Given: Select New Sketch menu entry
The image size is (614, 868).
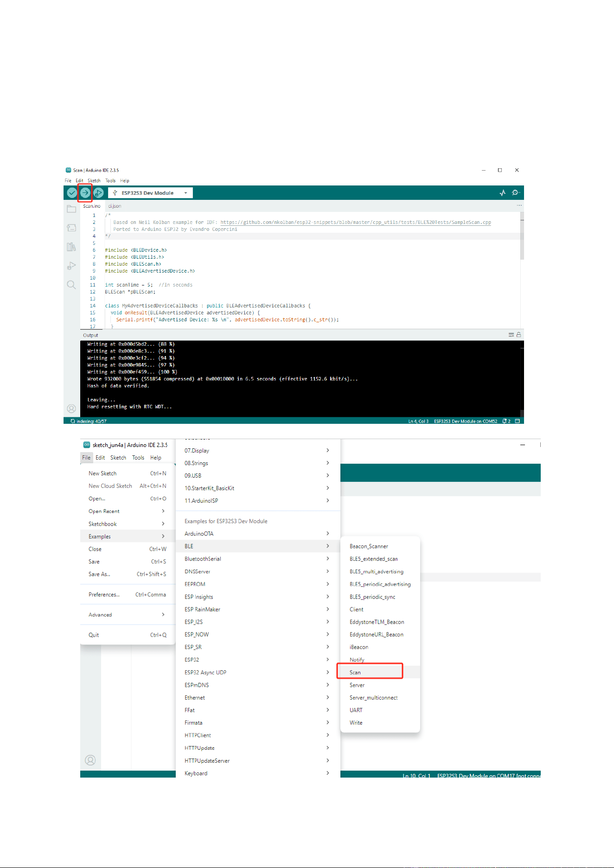Looking at the screenshot, I should coord(128,473).
